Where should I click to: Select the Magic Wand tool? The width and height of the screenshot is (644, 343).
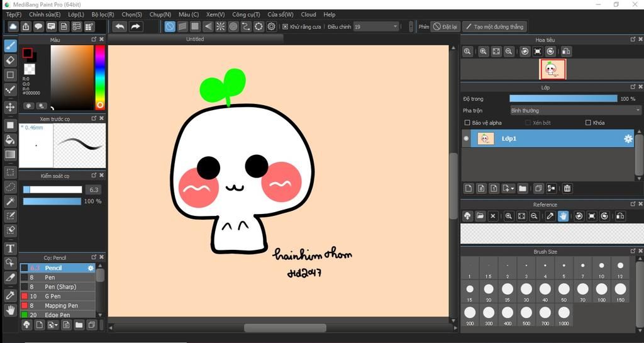tap(10, 201)
